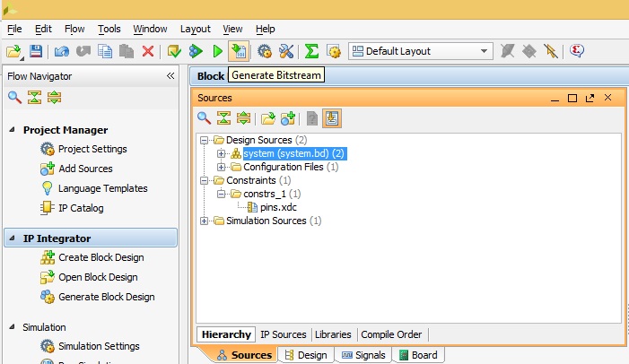Screen dimensions: 629x364
Task: Switch to the Compile Order tab
Action: pos(391,334)
